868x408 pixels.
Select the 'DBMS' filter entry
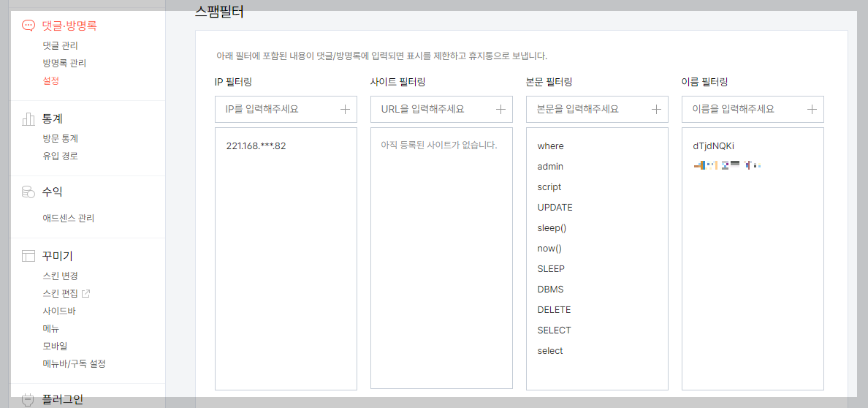click(x=550, y=290)
